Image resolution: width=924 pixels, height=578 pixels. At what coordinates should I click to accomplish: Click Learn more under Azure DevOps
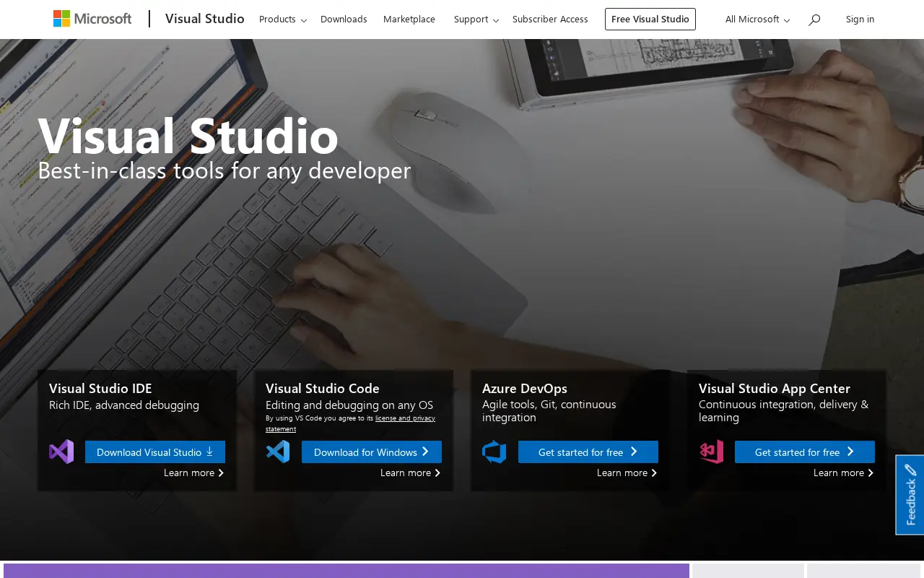tap(627, 473)
